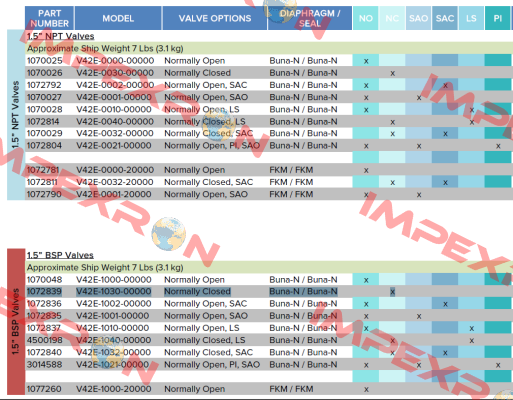Click model V42E-0030-00000
The width and height of the screenshot is (513, 400).
115,73
